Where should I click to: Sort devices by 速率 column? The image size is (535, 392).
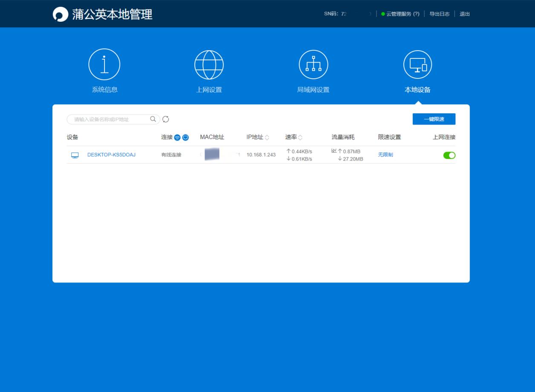[300, 137]
